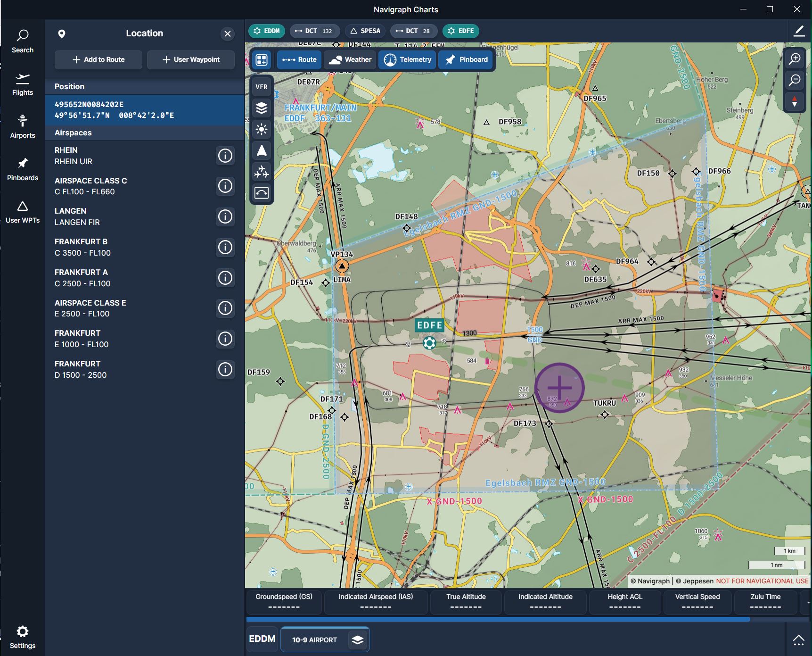Open User WPTs sidebar section

click(x=23, y=212)
